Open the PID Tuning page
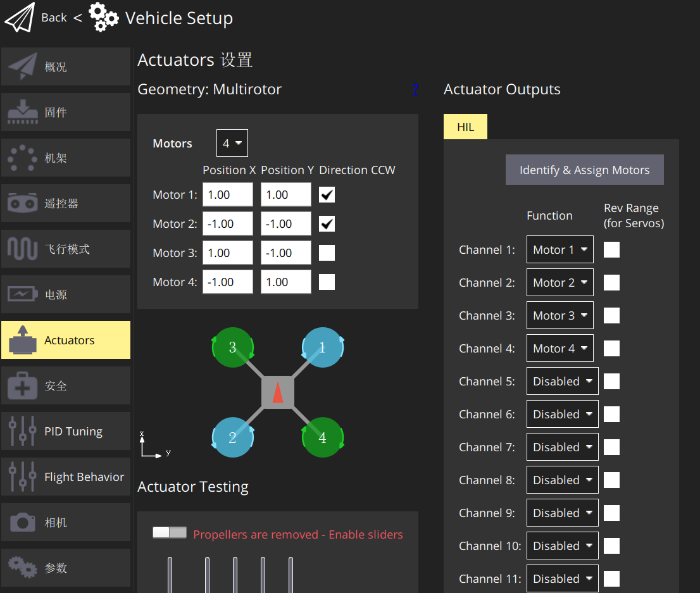The image size is (700, 593). (x=66, y=431)
